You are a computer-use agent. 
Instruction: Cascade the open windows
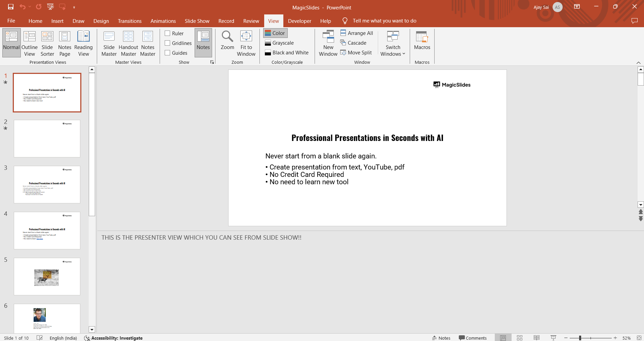pos(353,43)
